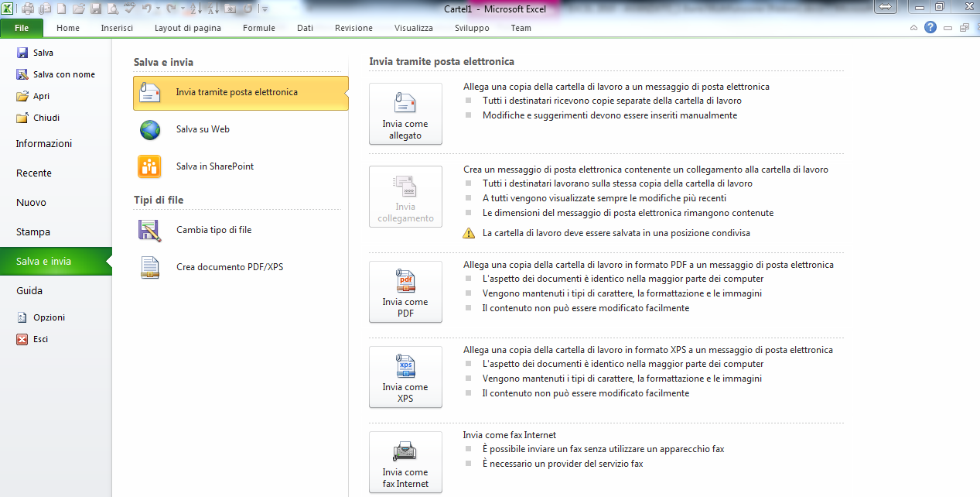Click the Invia come PDF button

coord(405,292)
